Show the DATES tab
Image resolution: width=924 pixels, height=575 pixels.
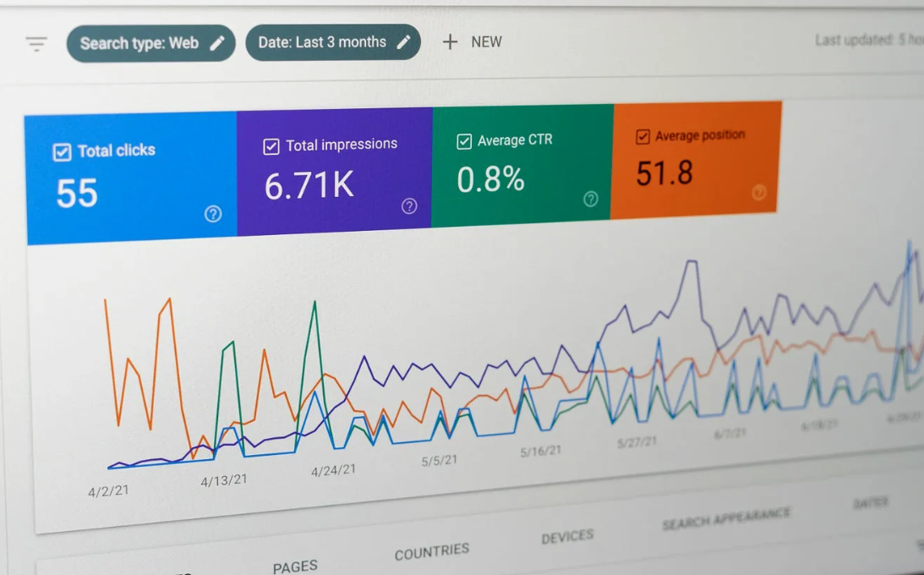click(x=869, y=502)
